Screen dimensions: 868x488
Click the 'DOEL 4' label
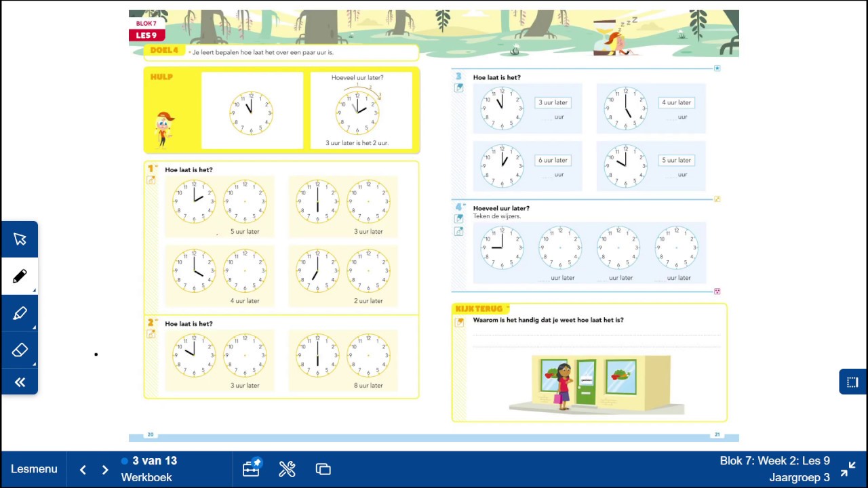[163, 50]
